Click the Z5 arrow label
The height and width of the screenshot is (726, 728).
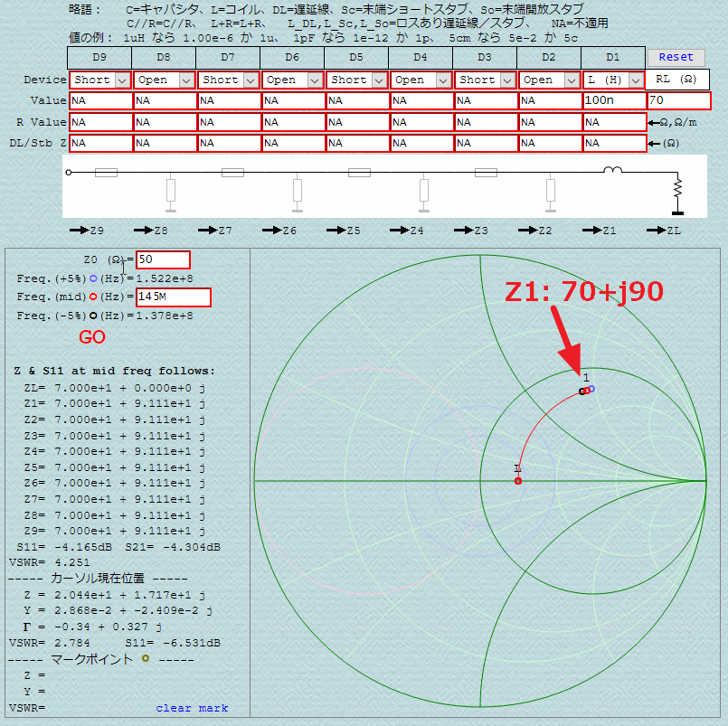(x=343, y=231)
